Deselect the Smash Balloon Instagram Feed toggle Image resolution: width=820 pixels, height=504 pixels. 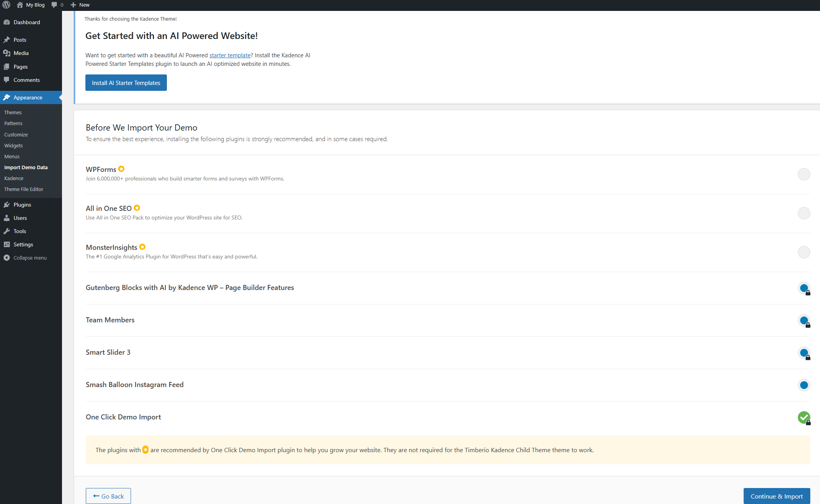tap(804, 385)
